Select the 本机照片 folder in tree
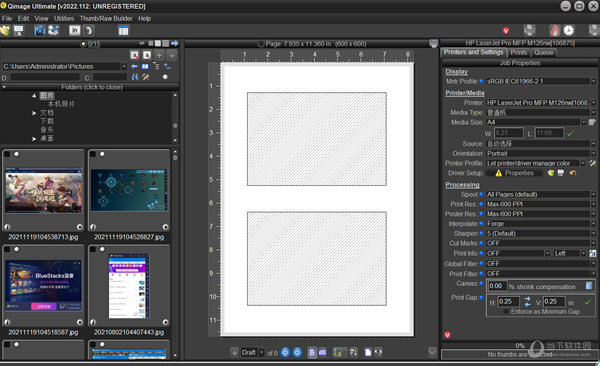The width and height of the screenshot is (600, 366). click(x=61, y=104)
